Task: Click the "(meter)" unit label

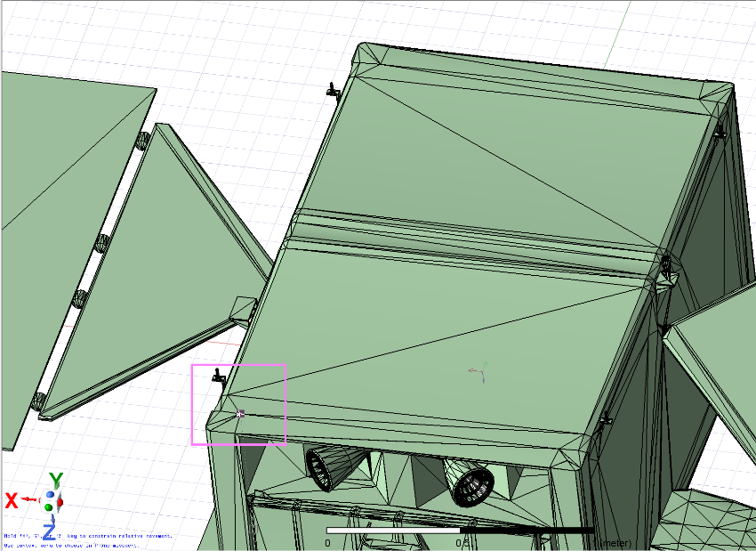Action: [x=615, y=542]
